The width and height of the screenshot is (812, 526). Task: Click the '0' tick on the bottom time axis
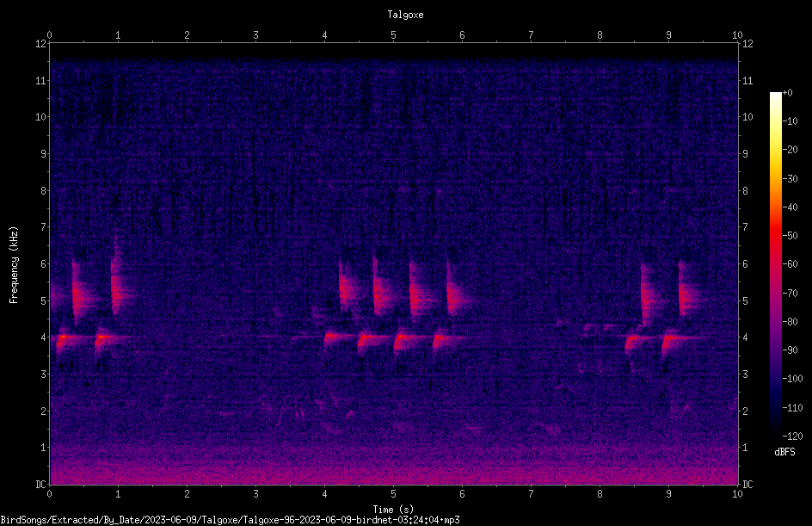(x=49, y=494)
